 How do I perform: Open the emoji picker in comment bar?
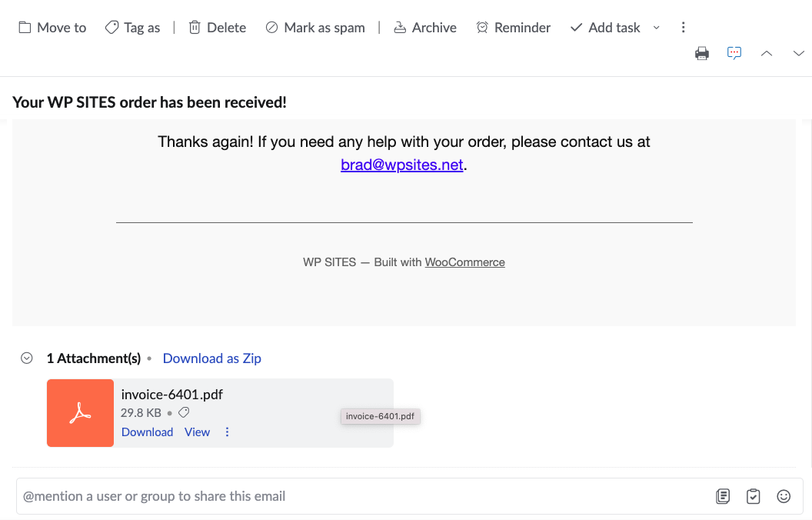point(784,496)
